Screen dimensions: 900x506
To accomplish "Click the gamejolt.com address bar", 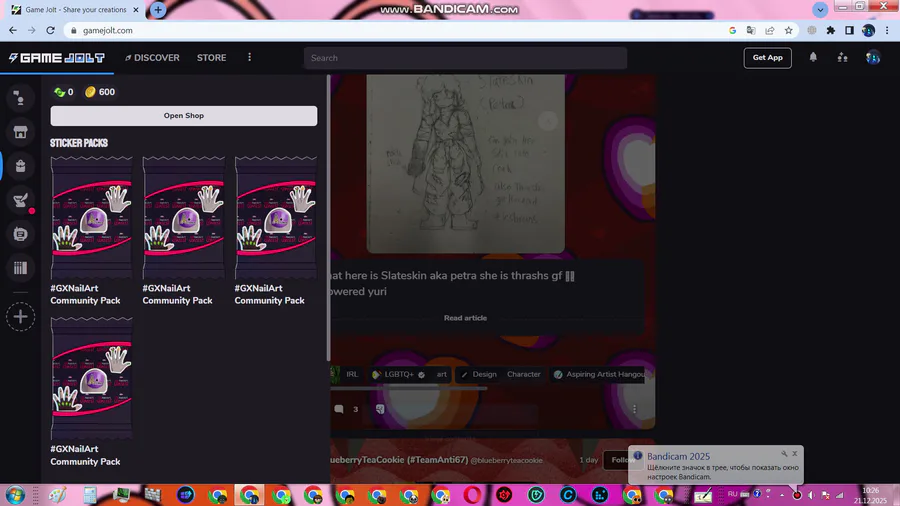I will (x=396, y=30).
